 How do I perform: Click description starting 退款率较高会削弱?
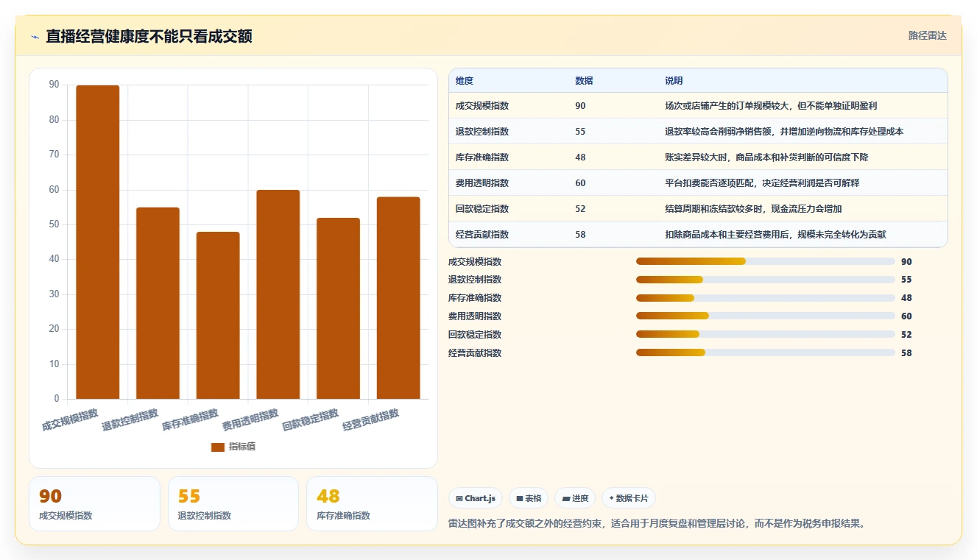coord(784,132)
